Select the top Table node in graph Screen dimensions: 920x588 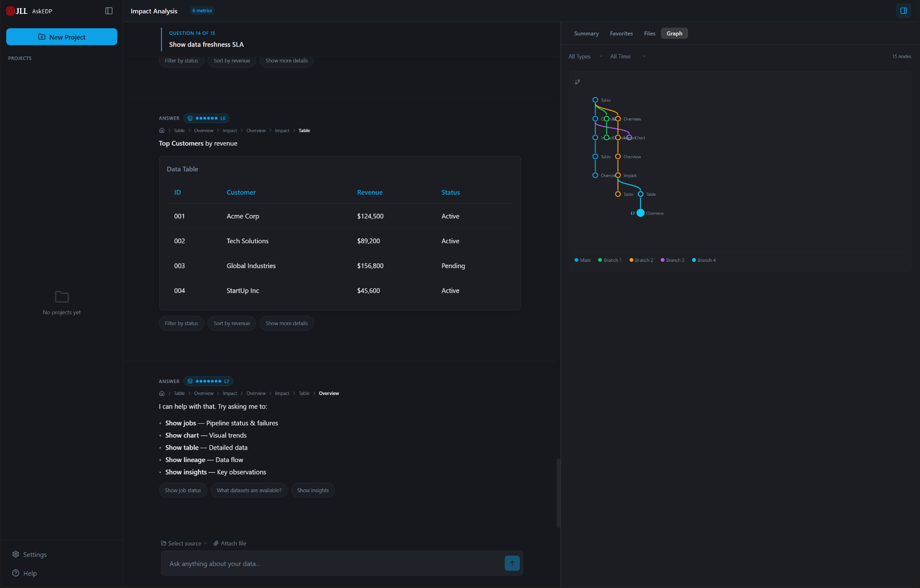pos(595,100)
